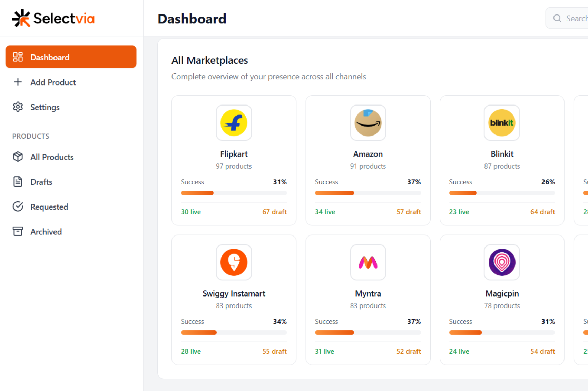Viewport: 588px width, 391px height.
Task: Go to Add Product page
Action: [x=53, y=82]
